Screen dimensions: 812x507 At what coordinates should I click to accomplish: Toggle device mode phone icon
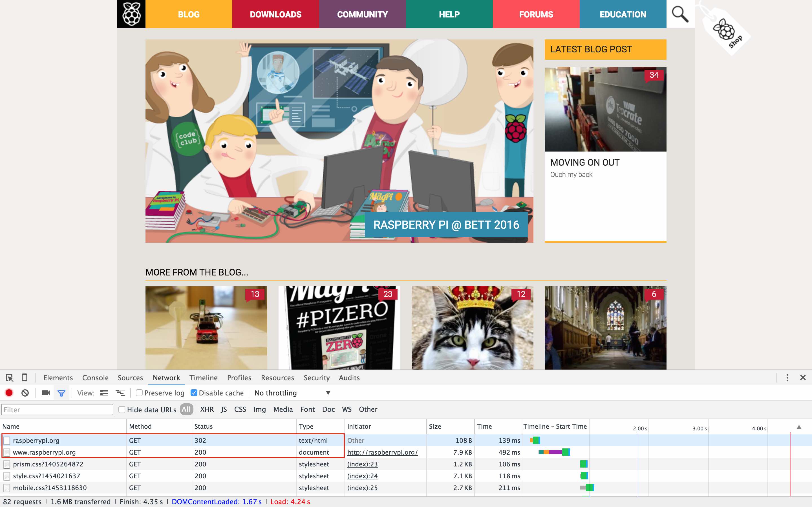pos(25,377)
